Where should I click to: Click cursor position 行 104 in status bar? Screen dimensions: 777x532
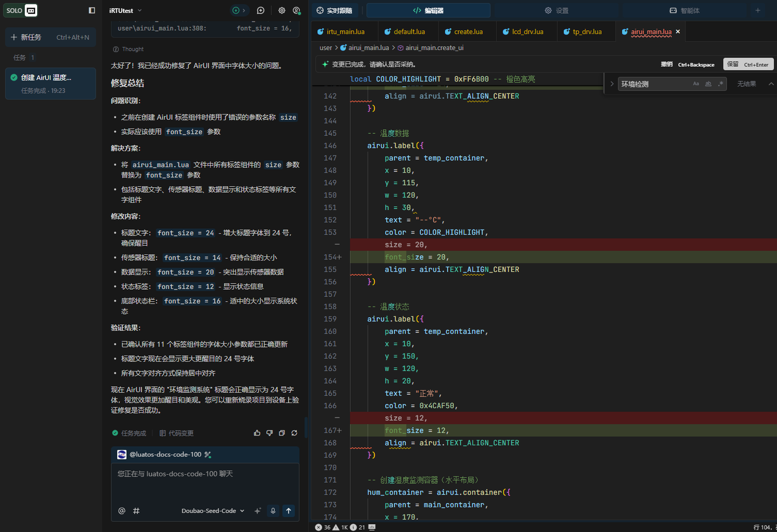point(764,527)
